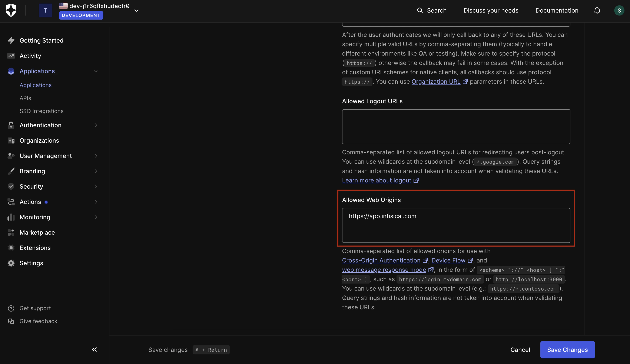630x364 pixels.
Task: Click the Authentication lock icon
Action: 11,125
